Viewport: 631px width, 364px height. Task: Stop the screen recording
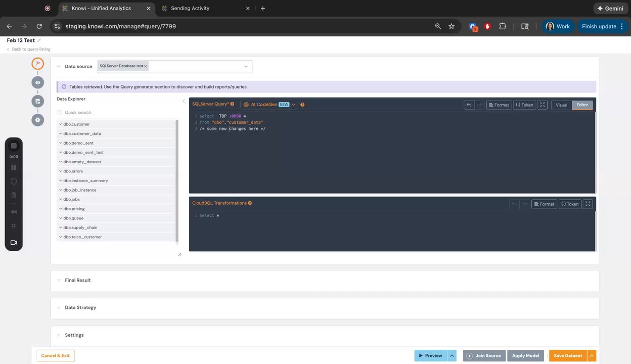(14, 146)
